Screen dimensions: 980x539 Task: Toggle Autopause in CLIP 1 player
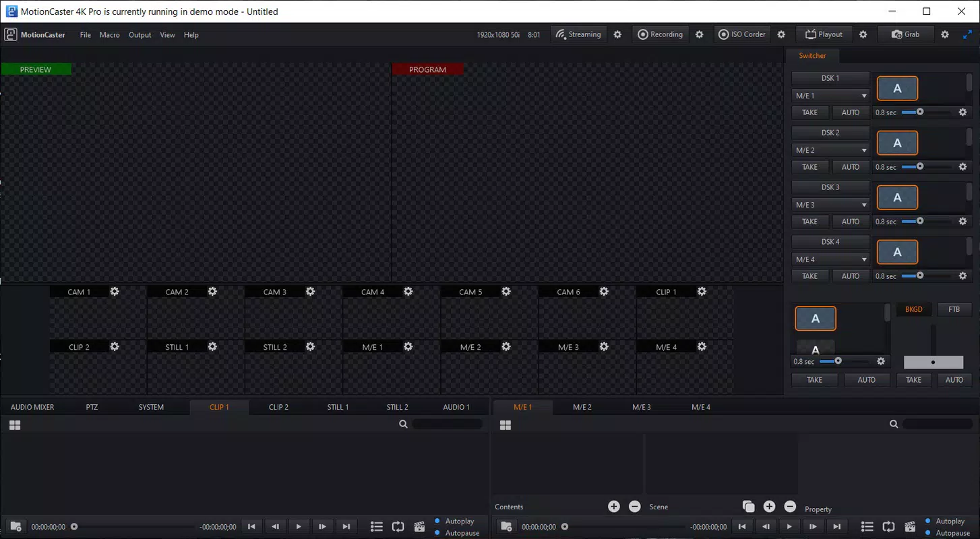point(457,533)
